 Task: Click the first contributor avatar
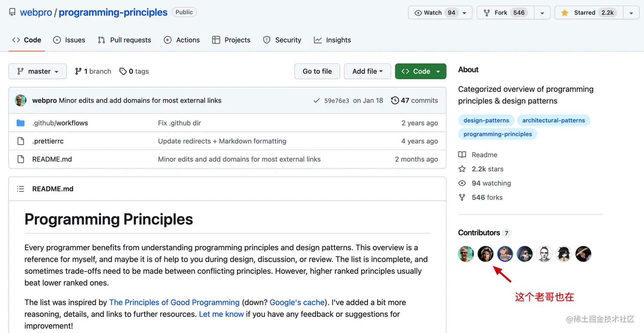pyautogui.click(x=466, y=254)
